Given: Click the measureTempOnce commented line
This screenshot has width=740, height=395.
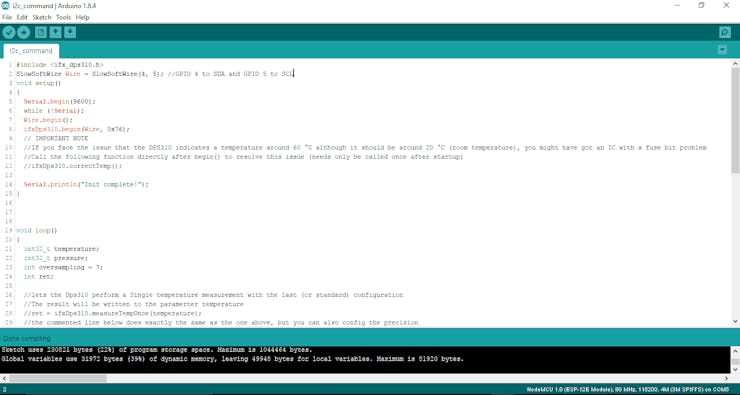Looking at the screenshot, I should coord(112,313).
